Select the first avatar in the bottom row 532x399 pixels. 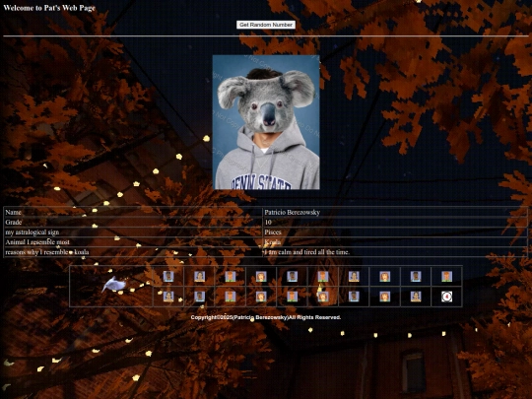click(x=168, y=297)
